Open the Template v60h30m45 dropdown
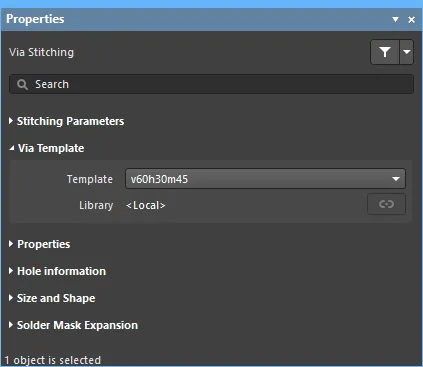The image size is (423, 367). pos(265,179)
